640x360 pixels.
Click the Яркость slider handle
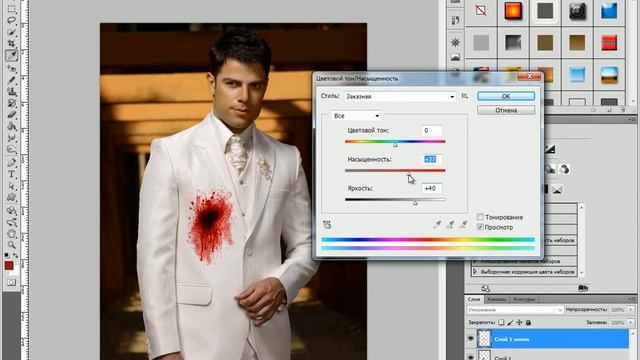[415, 203]
